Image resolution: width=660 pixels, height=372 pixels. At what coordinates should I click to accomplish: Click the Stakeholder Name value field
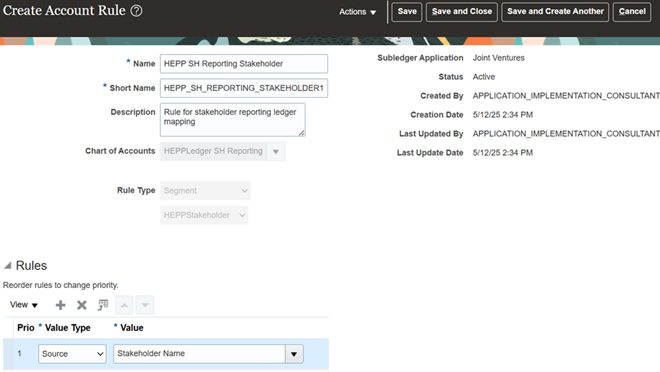point(199,354)
